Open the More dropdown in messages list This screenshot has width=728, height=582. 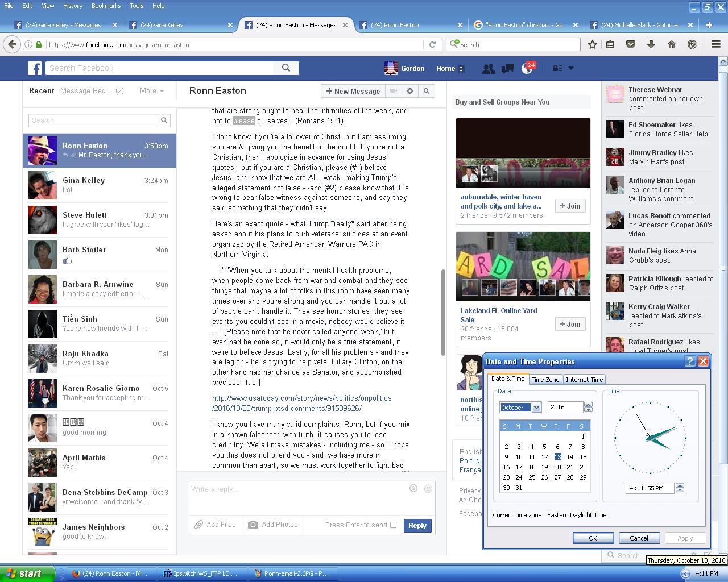point(152,90)
